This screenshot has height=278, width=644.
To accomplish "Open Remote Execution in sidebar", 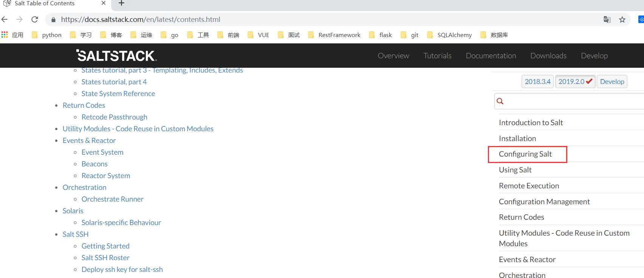I will tap(529, 186).
